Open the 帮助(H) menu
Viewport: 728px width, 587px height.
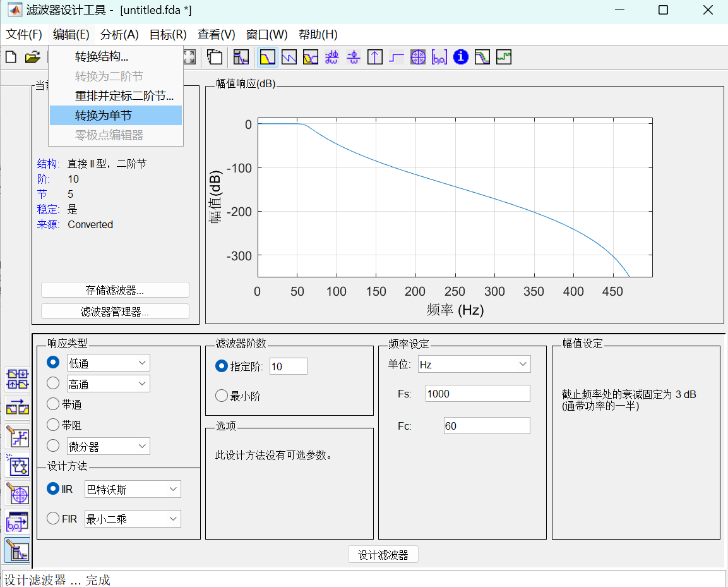coord(318,34)
